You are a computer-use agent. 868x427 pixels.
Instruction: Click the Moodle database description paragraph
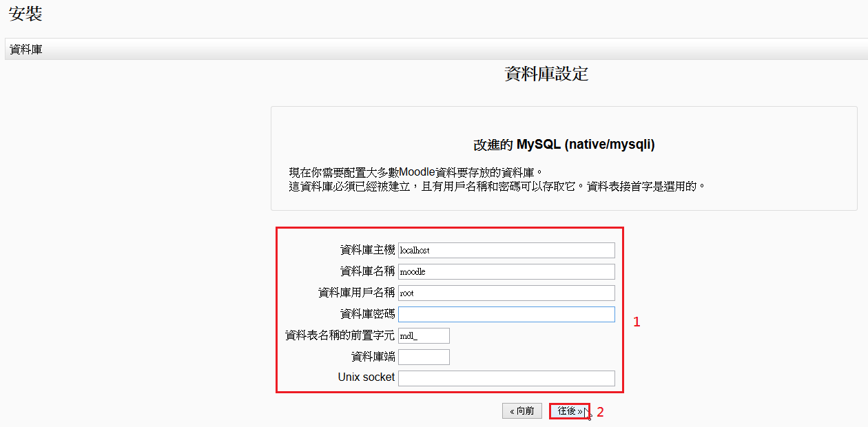pyautogui.click(x=496, y=179)
